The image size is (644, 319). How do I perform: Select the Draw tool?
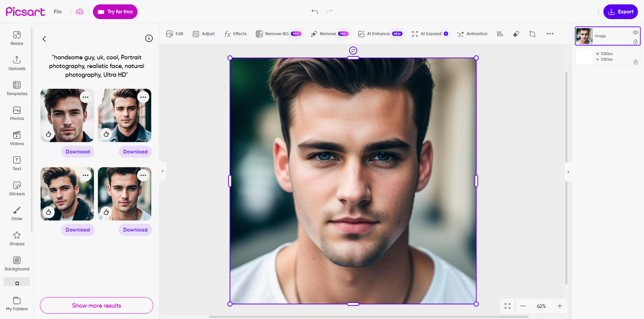coord(17,213)
